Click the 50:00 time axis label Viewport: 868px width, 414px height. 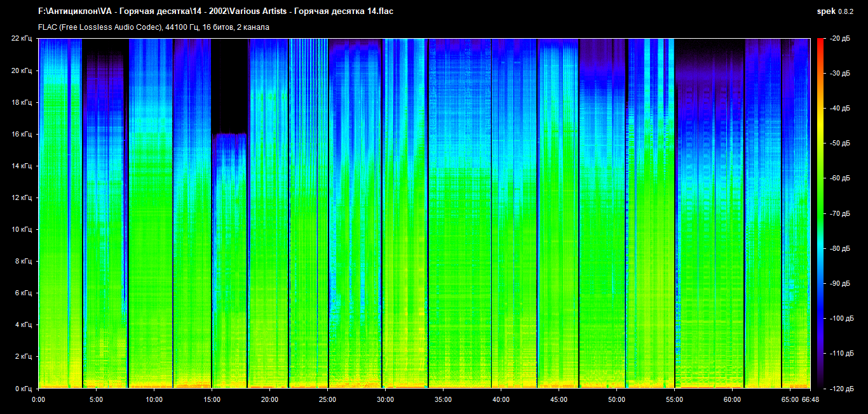(x=616, y=400)
